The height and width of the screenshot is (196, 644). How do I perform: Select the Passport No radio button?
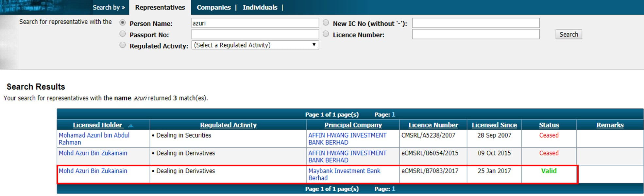(123, 34)
